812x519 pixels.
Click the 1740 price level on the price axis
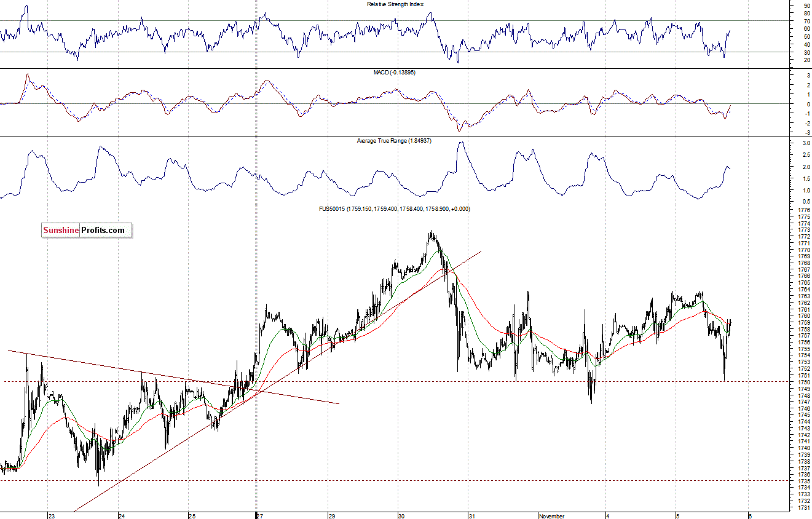803,448
